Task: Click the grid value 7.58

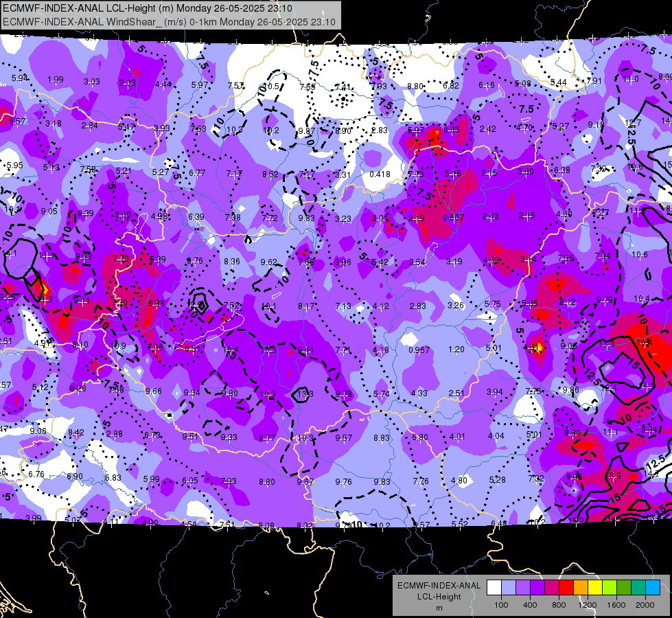Action: tap(88, 170)
